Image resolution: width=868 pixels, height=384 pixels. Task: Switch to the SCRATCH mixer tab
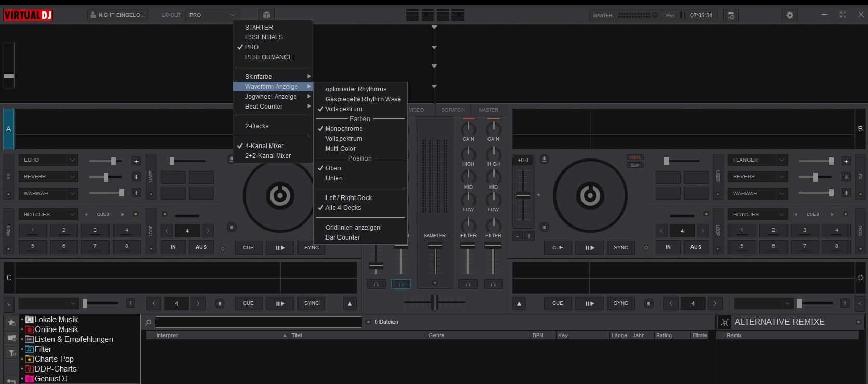453,110
